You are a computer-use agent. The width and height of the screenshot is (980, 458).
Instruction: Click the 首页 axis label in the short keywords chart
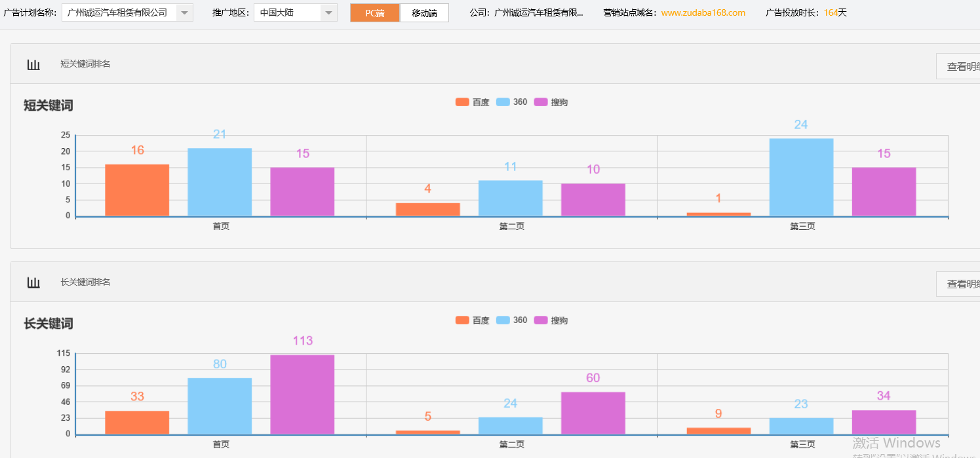pyautogui.click(x=220, y=226)
